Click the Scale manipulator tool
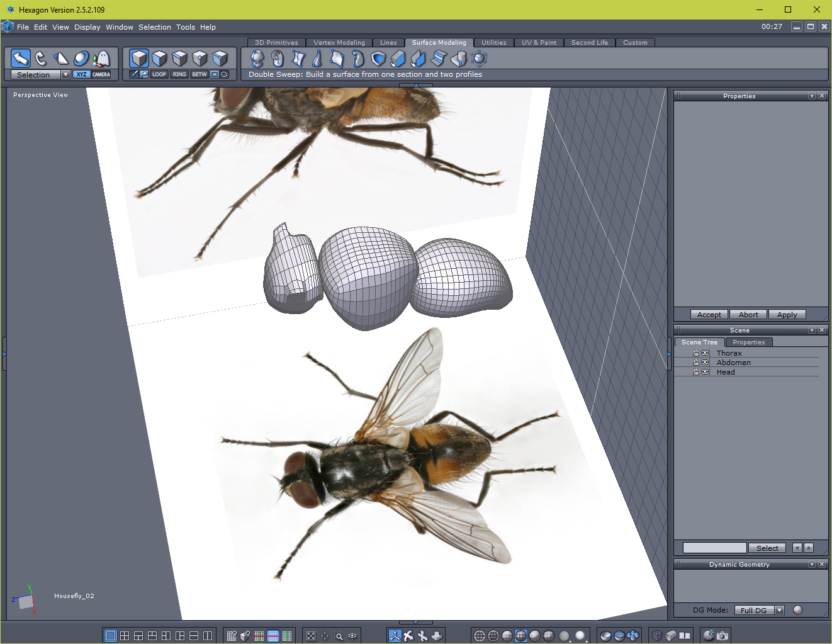Viewport: 832px width, 644px height. pos(61,59)
